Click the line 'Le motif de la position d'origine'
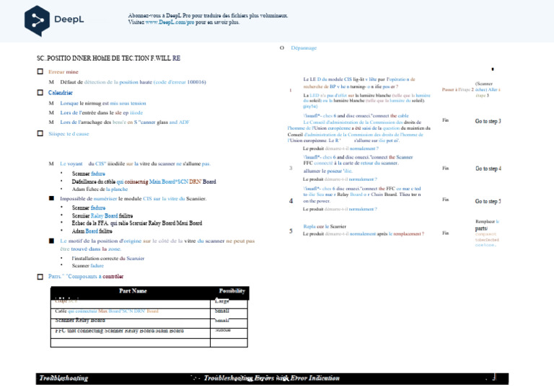Screen dimensions: 554x392 click(157, 245)
